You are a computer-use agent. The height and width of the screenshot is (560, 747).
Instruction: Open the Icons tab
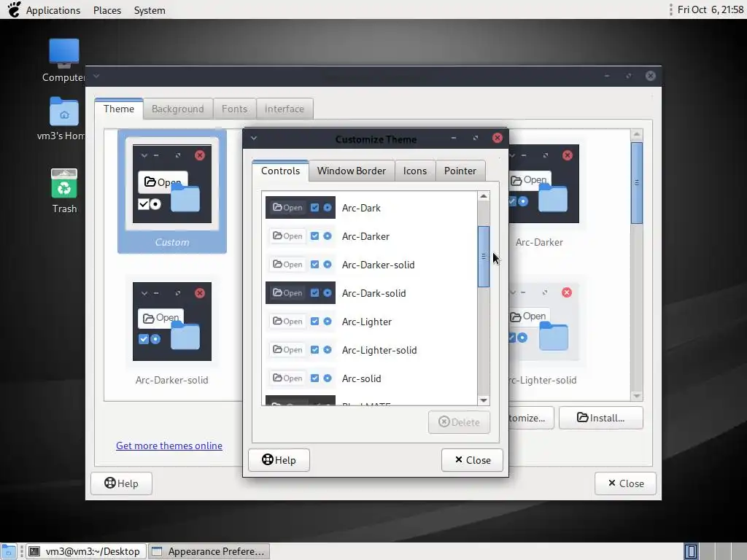[415, 171]
